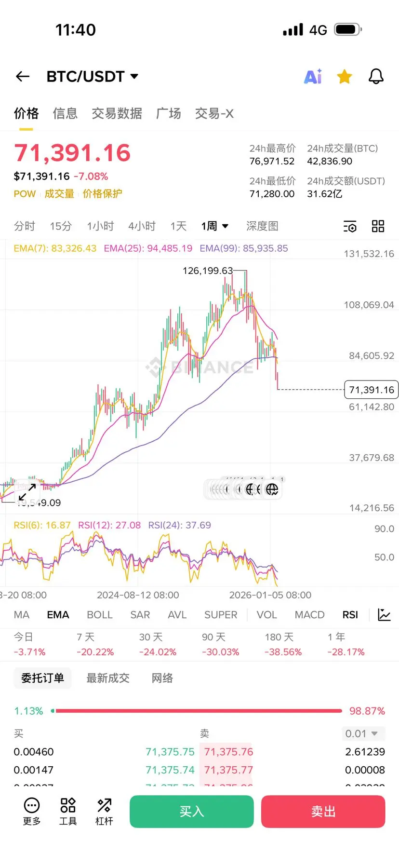This screenshot has width=399, height=868.
Task: Open the 杠杆 leverage icon
Action: [x=104, y=812]
